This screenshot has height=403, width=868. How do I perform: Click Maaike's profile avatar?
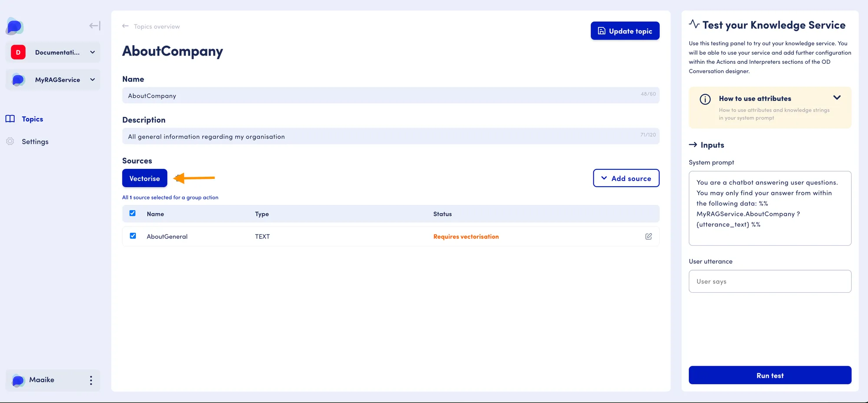[x=18, y=380]
